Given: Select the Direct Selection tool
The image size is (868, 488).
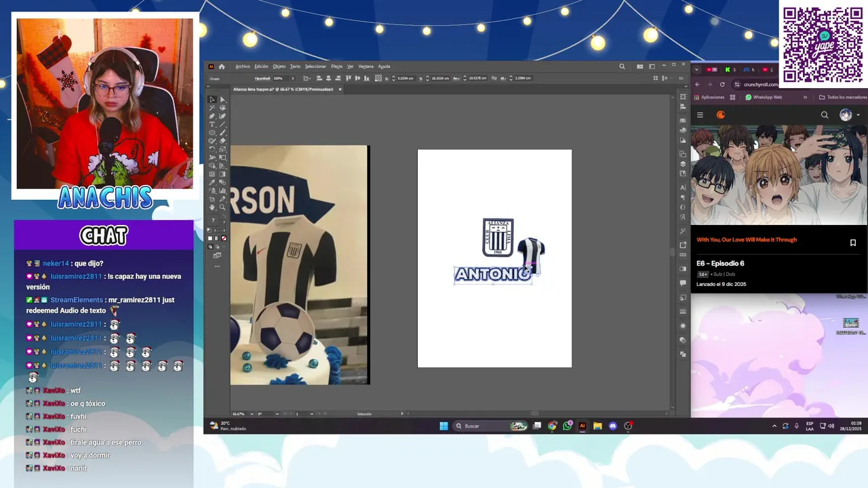Looking at the screenshot, I should pyautogui.click(x=222, y=100).
